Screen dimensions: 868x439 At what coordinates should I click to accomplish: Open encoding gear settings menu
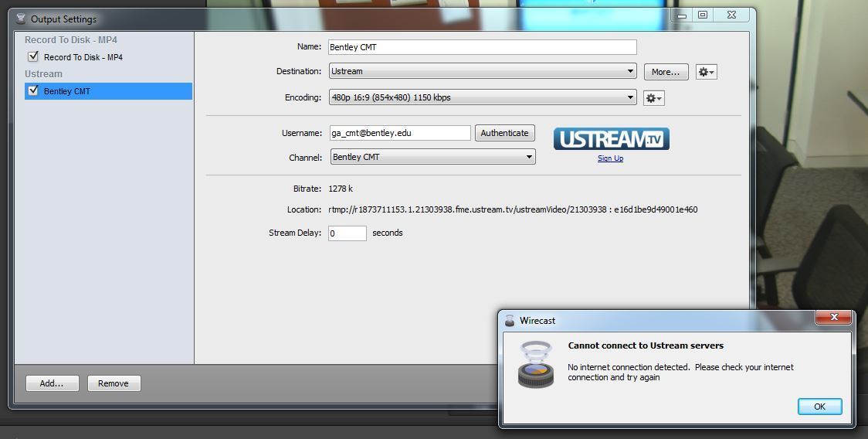pos(654,98)
